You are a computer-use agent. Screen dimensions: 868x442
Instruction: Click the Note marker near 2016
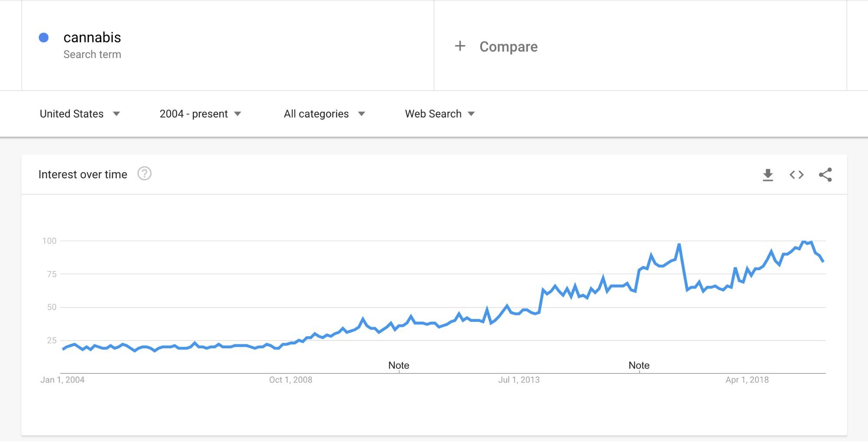pyautogui.click(x=639, y=365)
